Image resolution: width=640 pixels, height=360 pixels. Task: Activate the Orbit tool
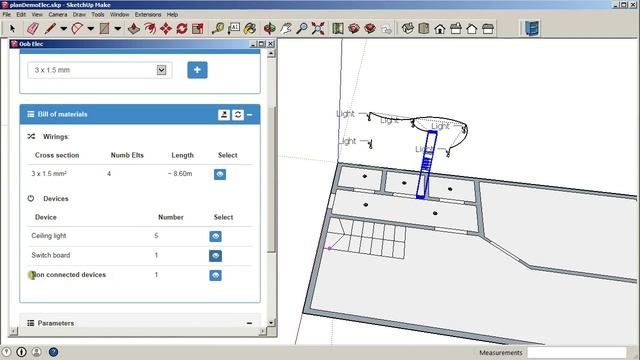[x=269, y=29]
